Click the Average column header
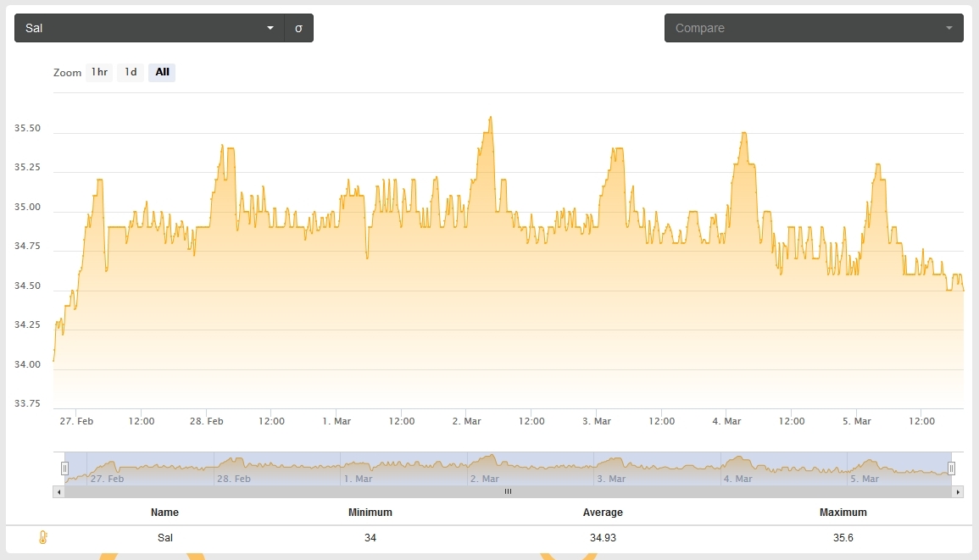979x560 pixels. click(603, 513)
